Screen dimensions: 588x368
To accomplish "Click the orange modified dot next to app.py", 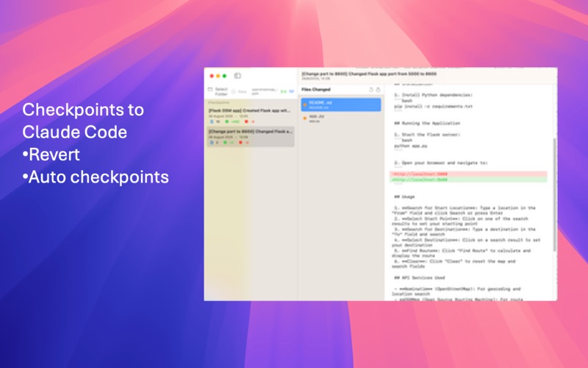I will point(305,118).
